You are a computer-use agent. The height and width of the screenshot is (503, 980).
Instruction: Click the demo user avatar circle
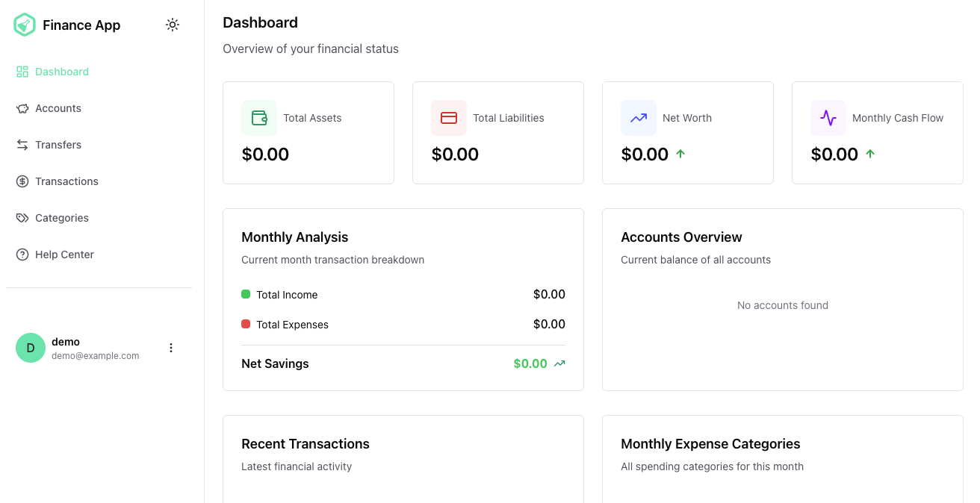point(31,348)
